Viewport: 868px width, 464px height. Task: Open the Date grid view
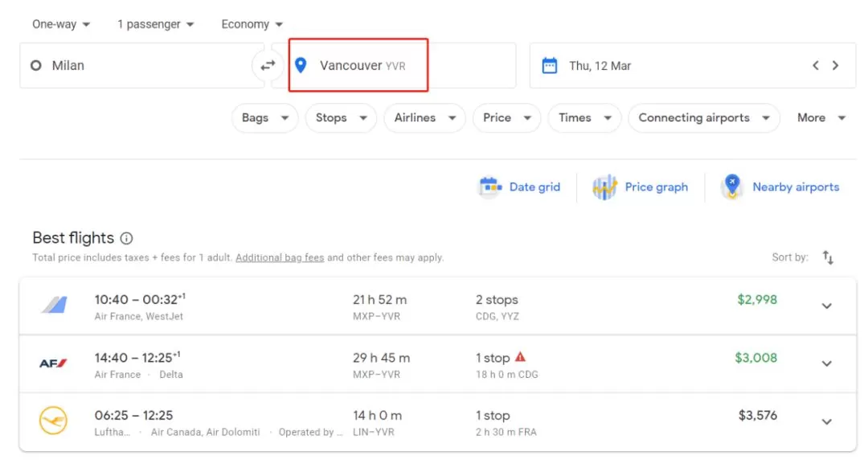(519, 187)
